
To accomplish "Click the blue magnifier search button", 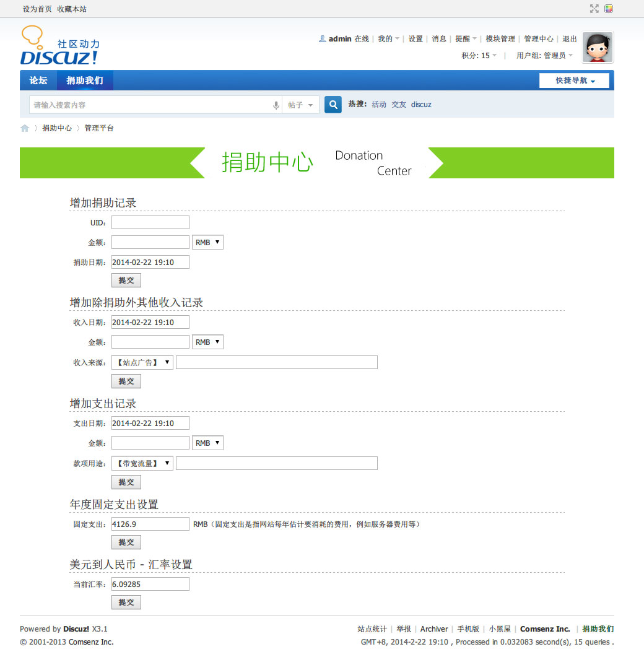I will (x=333, y=105).
